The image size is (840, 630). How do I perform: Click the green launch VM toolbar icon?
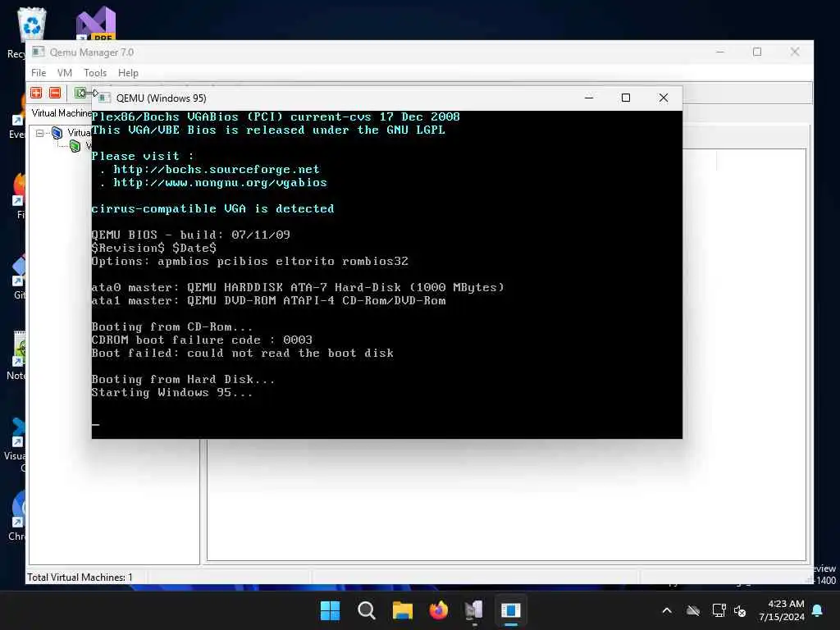pyautogui.click(x=80, y=93)
